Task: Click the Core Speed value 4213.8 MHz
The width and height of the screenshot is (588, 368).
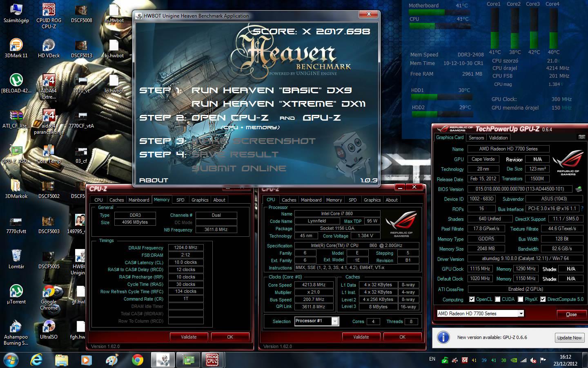Action: coord(314,285)
